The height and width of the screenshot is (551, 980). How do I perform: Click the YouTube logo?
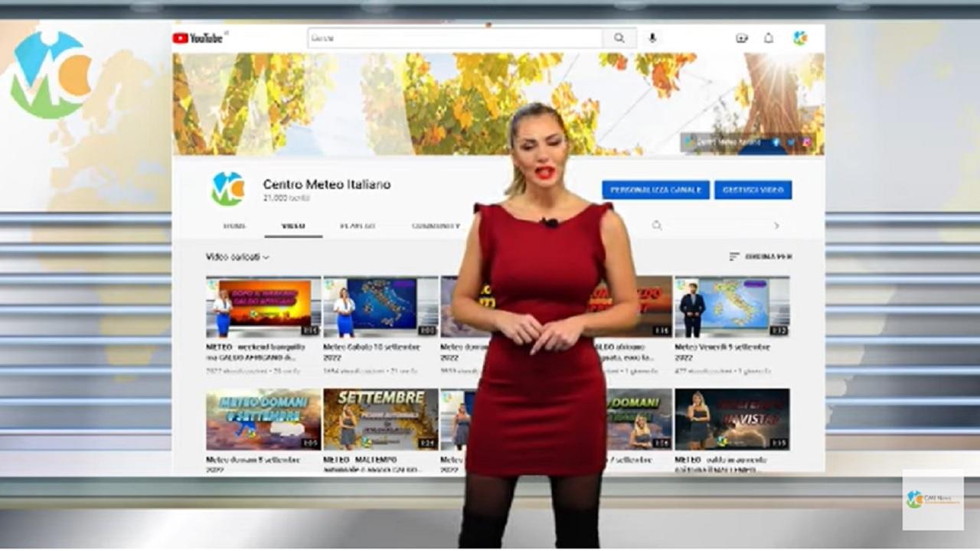click(x=198, y=38)
